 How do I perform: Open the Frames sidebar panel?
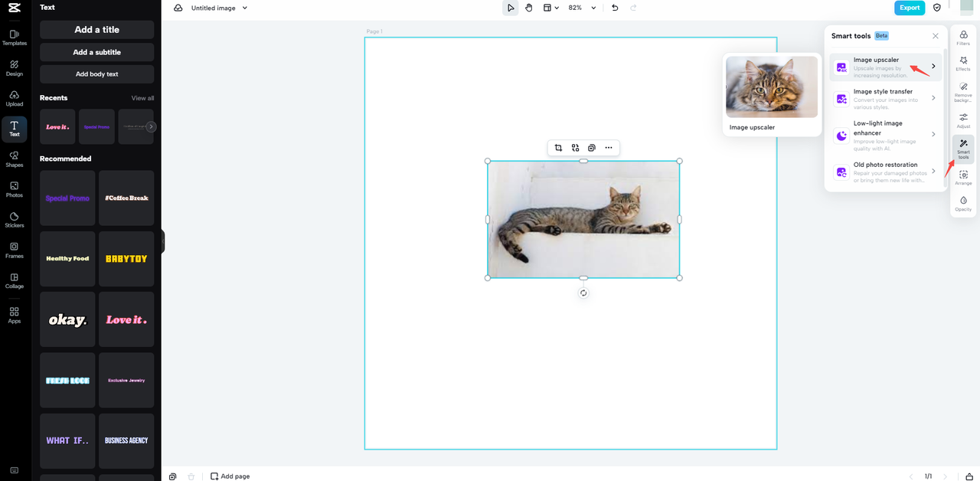pos(15,250)
